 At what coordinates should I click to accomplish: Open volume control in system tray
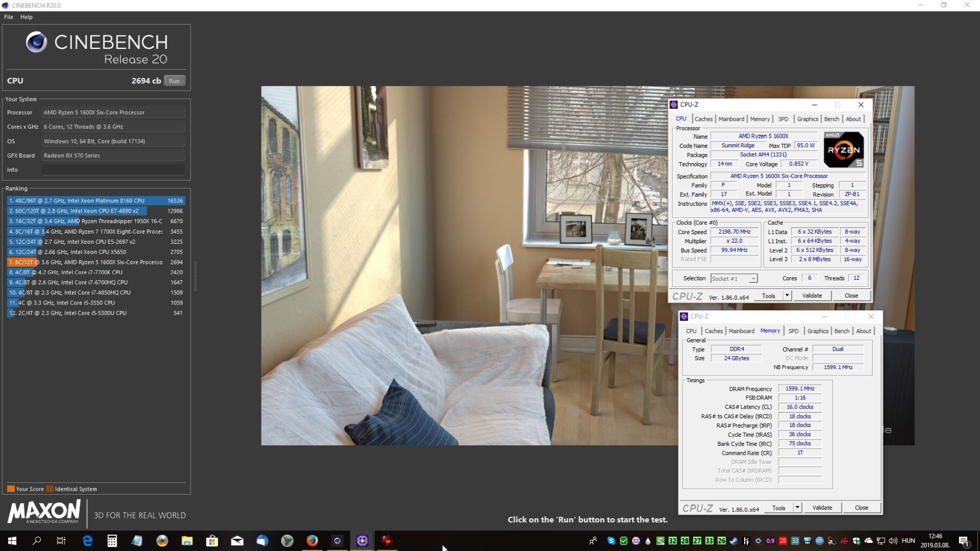click(893, 541)
